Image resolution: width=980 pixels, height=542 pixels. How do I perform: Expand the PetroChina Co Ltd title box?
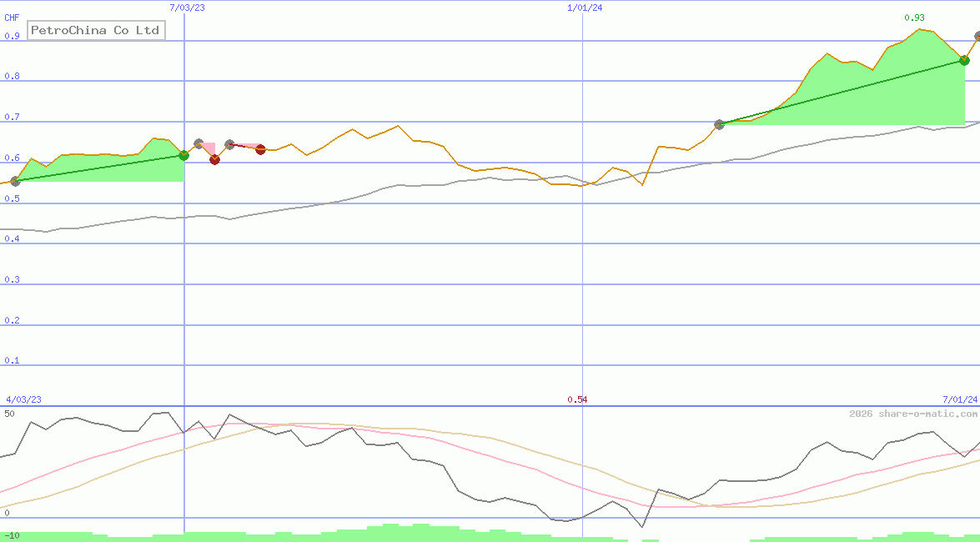pos(95,30)
